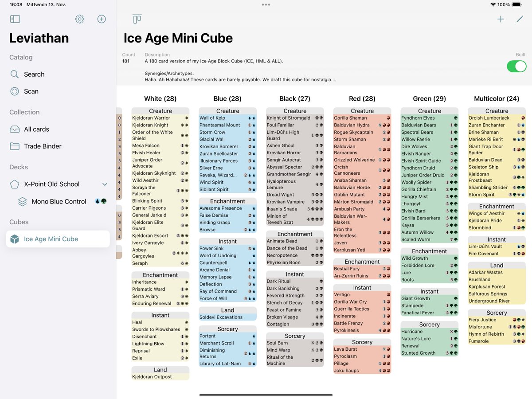
Task: Tap the battery status icon
Action: pos(517,4)
